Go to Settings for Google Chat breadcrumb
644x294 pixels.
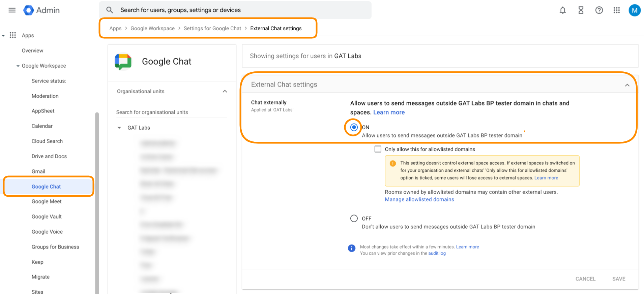click(x=212, y=28)
